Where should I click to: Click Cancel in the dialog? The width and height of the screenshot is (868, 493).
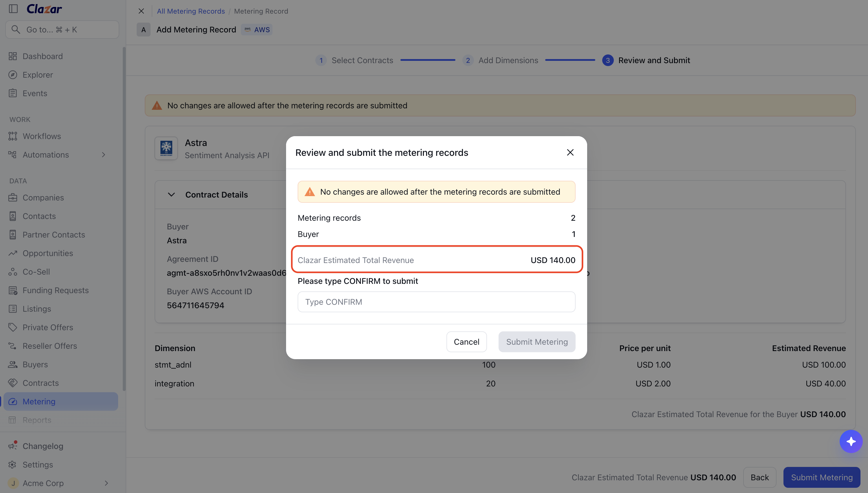point(466,342)
